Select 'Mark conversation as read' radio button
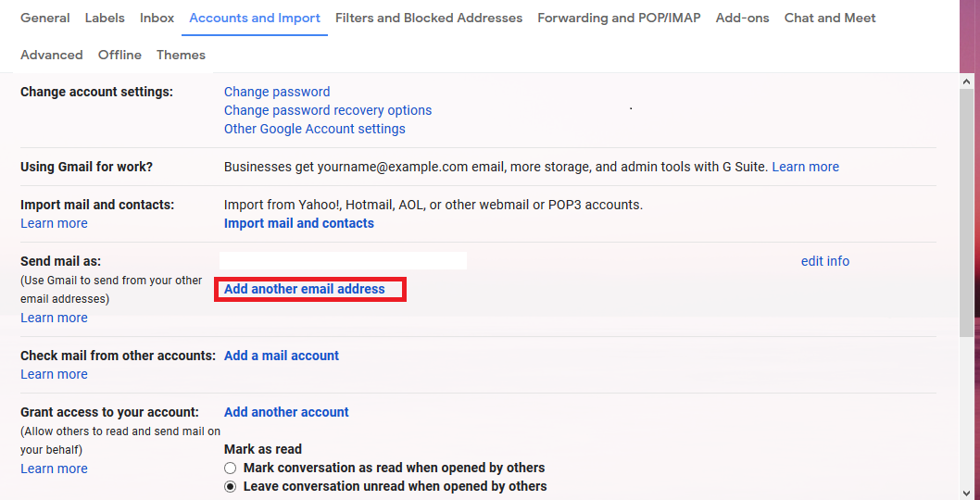The image size is (980, 500). point(231,469)
